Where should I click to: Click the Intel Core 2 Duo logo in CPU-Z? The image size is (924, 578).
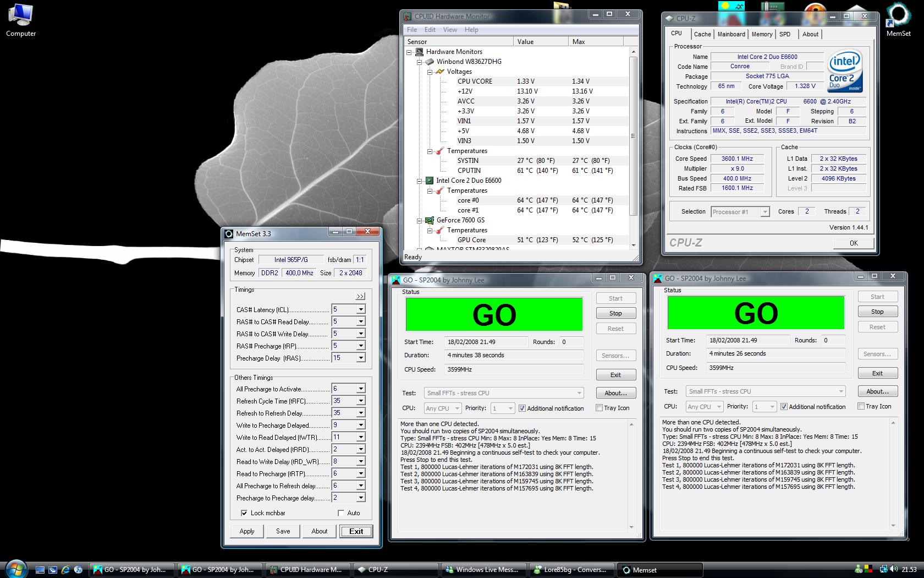845,72
